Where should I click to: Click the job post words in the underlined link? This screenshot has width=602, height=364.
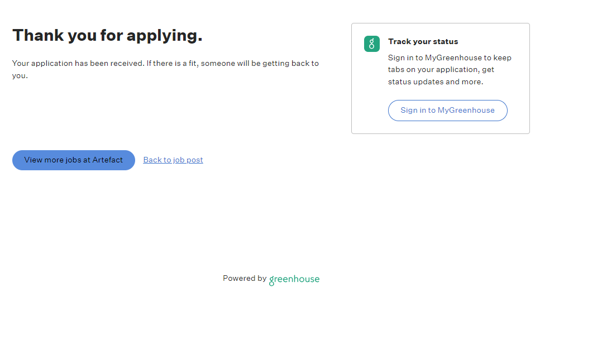[188, 160]
